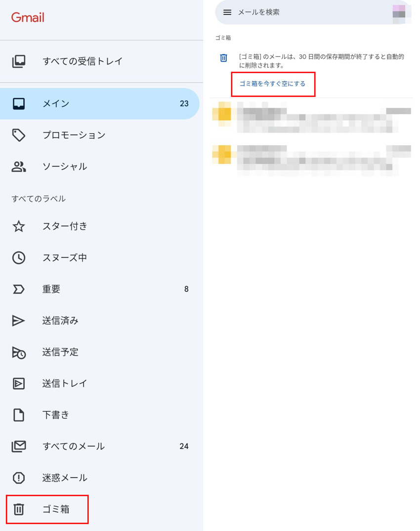Click the スヌーズ中 (Snoozed) clock icon
The height and width of the screenshot is (531, 420).
(x=19, y=258)
